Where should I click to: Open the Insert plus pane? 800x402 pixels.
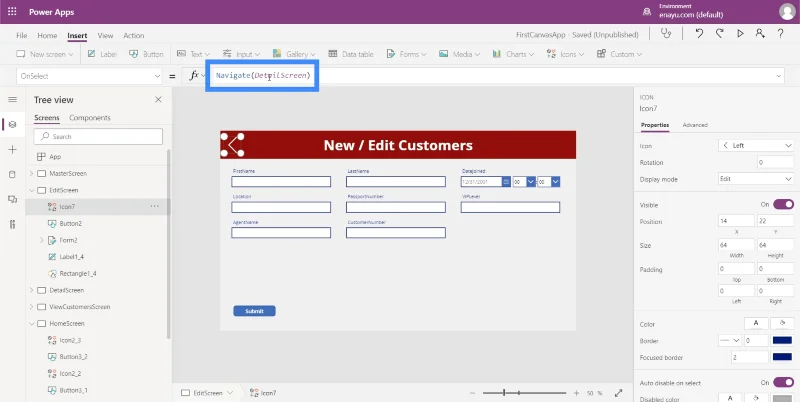13,149
